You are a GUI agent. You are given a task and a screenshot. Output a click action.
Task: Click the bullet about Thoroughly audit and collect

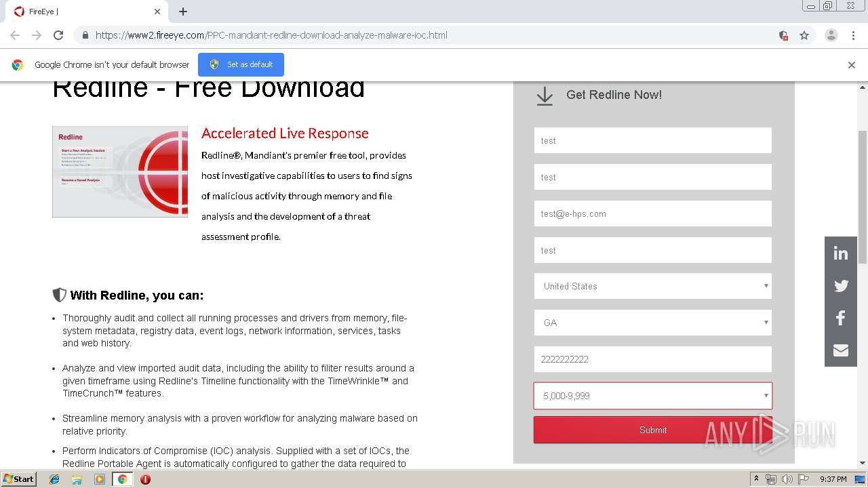[x=235, y=331]
